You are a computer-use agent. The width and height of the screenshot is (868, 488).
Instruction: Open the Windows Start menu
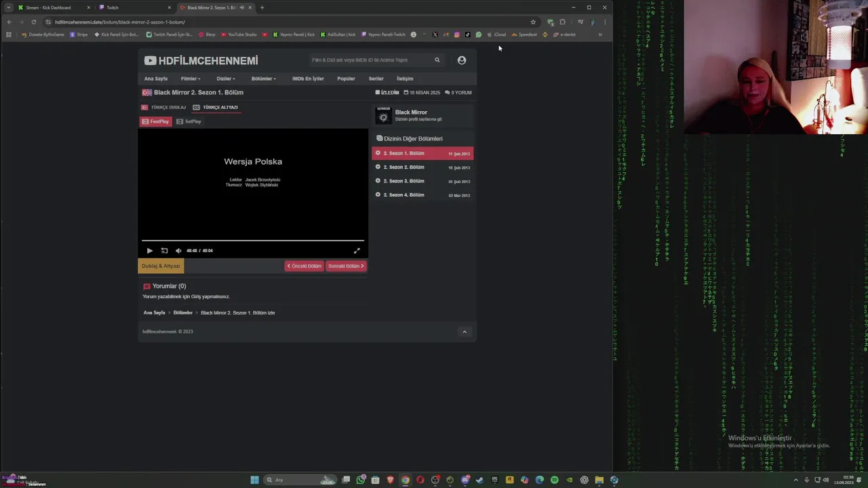coord(254,480)
